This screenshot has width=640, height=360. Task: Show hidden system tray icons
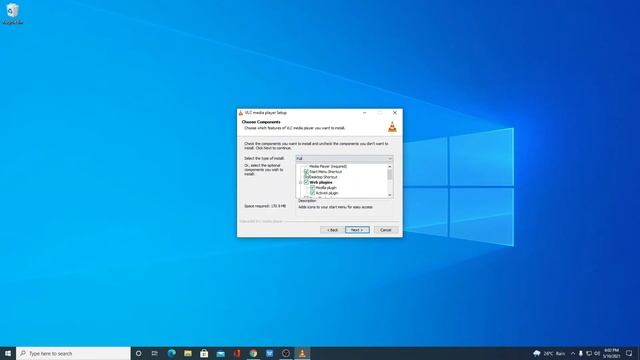pyautogui.click(x=573, y=353)
